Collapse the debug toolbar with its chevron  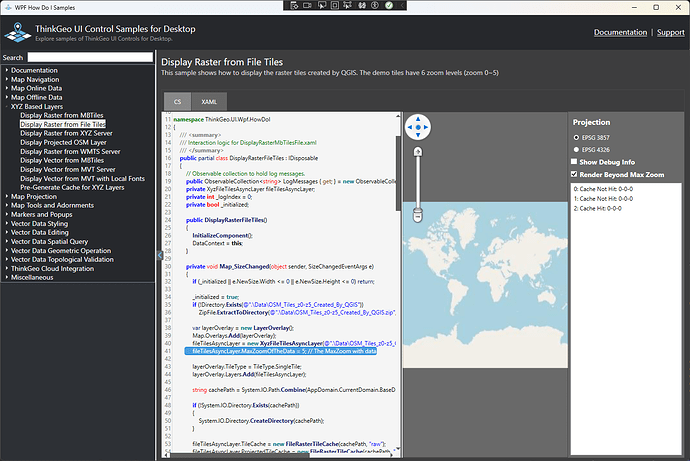pyautogui.click(x=402, y=5)
